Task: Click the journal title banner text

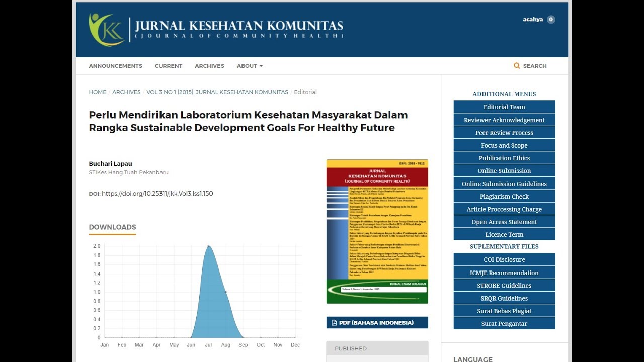Action: tap(239, 29)
